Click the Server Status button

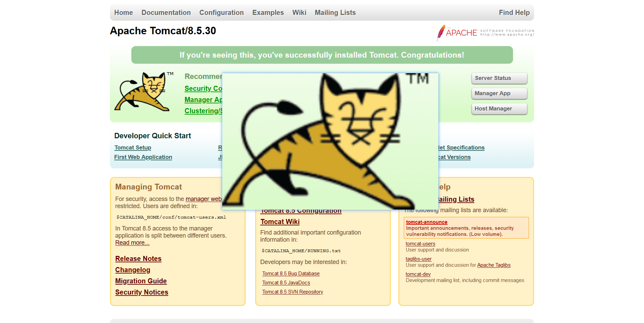tap(499, 78)
